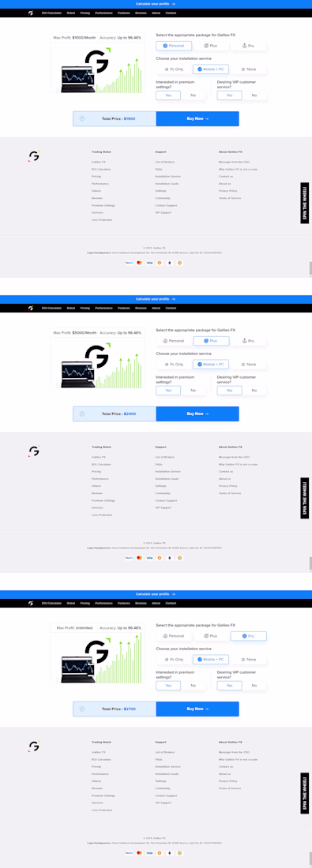Click Buy Now next to Total Price $1900

[x=197, y=118]
